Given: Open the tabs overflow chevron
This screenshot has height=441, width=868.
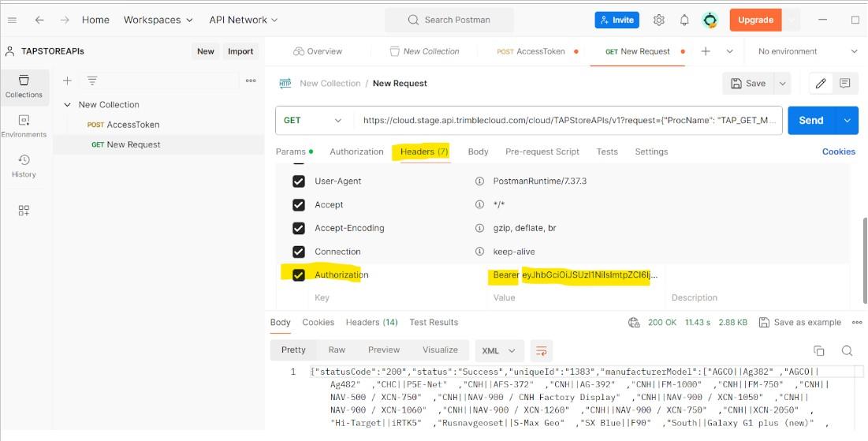Looking at the screenshot, I should click(729, 51).
